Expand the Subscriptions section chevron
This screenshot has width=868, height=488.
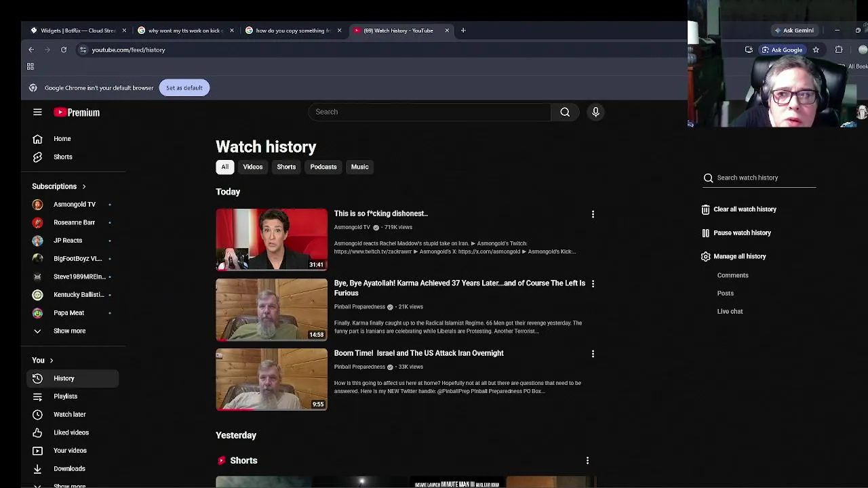(x=84, y=186)
